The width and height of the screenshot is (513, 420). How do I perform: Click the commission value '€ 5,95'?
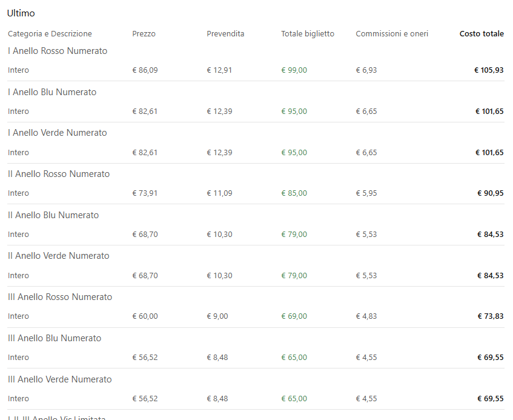(366, 193)
